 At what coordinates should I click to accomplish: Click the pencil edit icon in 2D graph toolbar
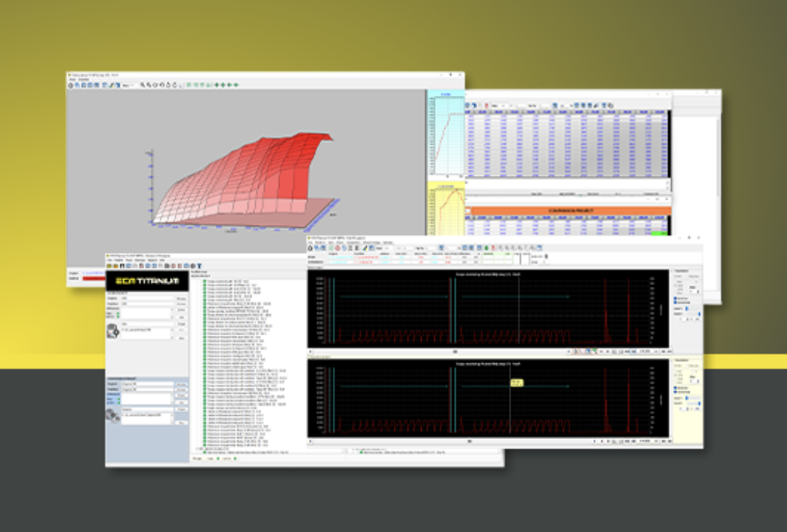coord(365,247)
